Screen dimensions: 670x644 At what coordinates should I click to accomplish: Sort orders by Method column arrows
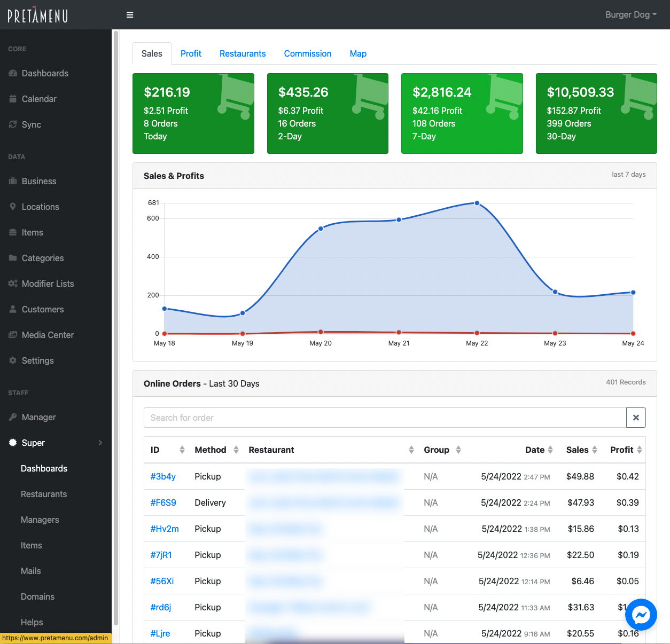(236, 450)
